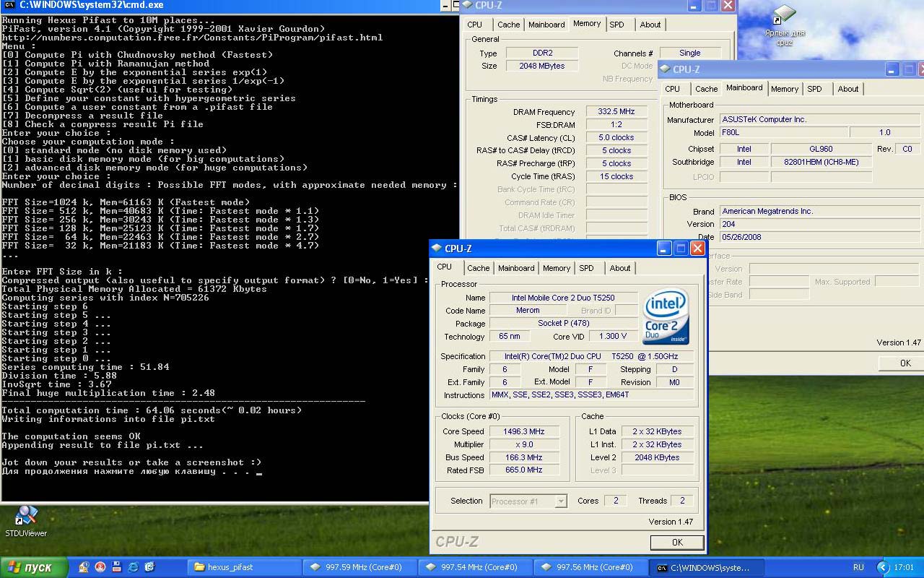Click the CAS# Latency value 5.0 clocks
The height and width of the screenshot is (578, 924).
pos(616,137)
